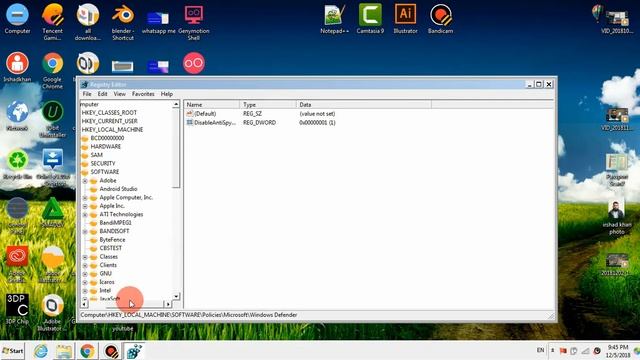This screenshot has width=640, height=360.
Task: Click Chrome icon in the taskbar
Action: point(87,351)
